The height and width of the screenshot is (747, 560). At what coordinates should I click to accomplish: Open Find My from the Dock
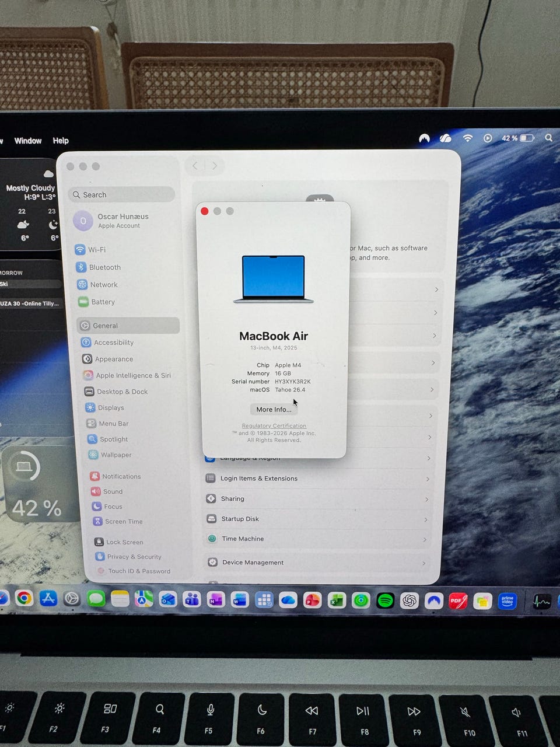361,601
